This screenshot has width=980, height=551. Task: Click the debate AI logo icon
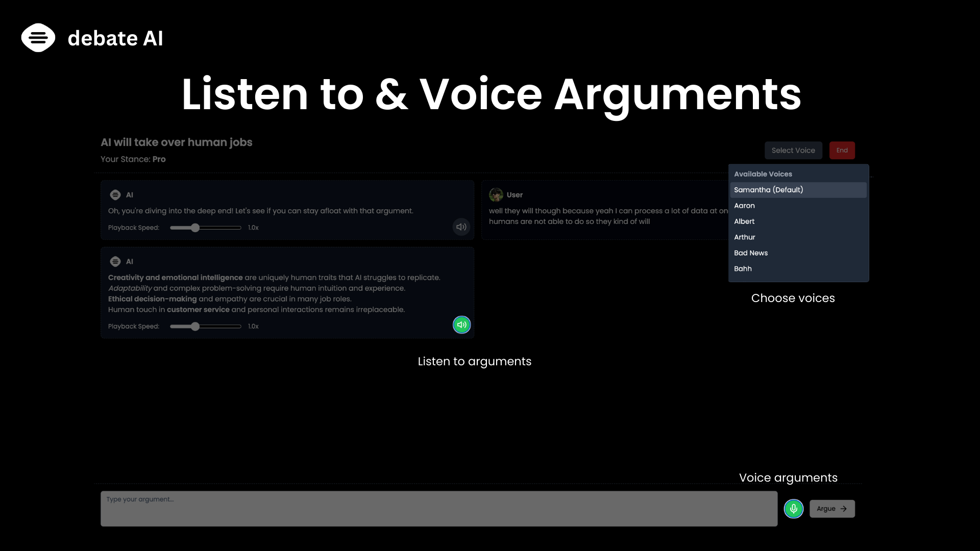38,38
